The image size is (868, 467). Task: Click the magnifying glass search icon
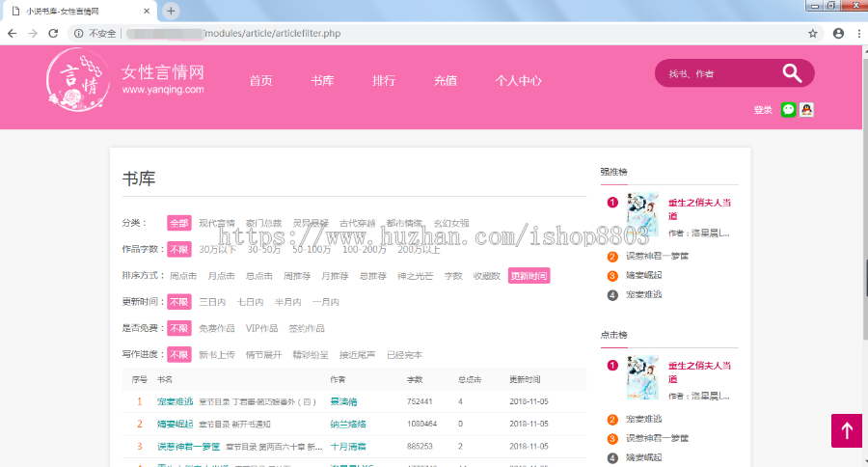click(x=792, y=73)
